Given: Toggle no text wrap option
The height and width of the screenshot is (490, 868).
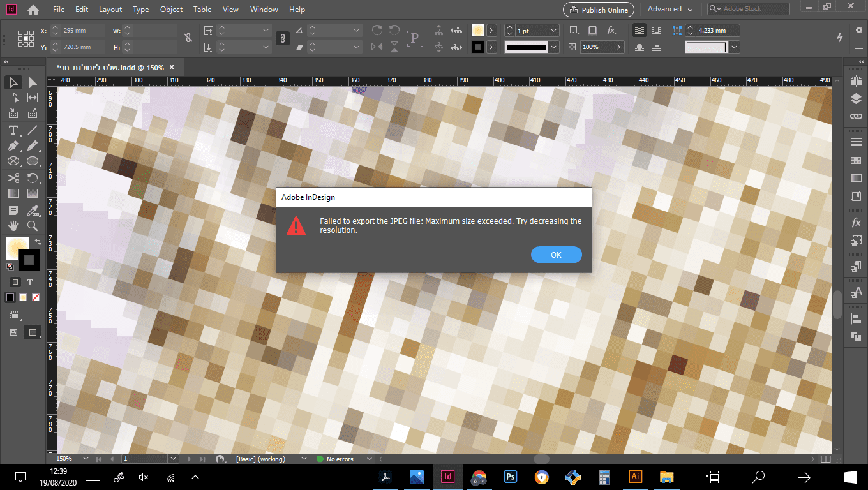Looking at the screenshot, I should [639, 30].
